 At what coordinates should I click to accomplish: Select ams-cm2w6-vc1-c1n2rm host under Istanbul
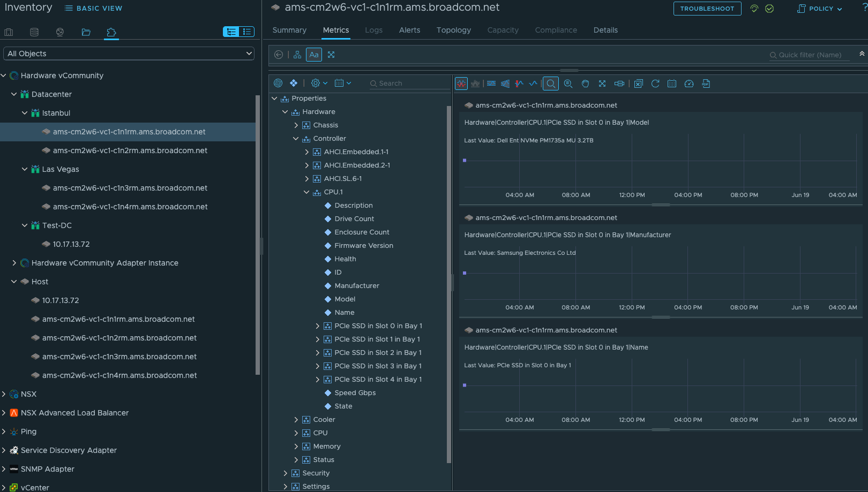(x=130, y=150)
